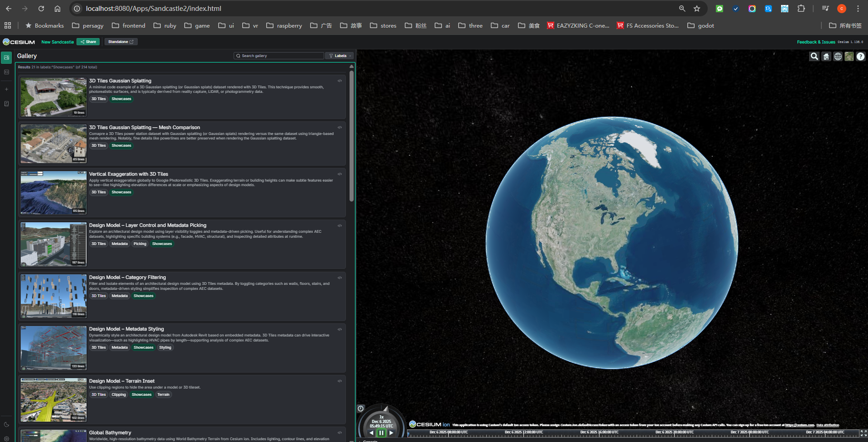This screenshot has height=442, width=868.
Task: Open the 所有书签 all bookmarks folder
Action: pyautogui.click(x=845, y=26)
